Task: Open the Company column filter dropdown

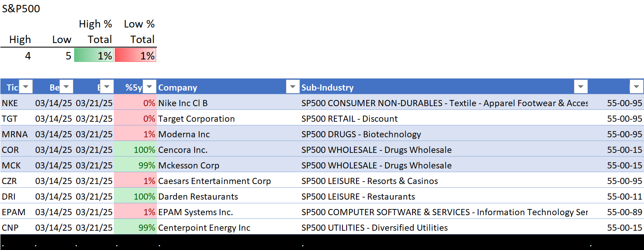Action: [293, 87]
